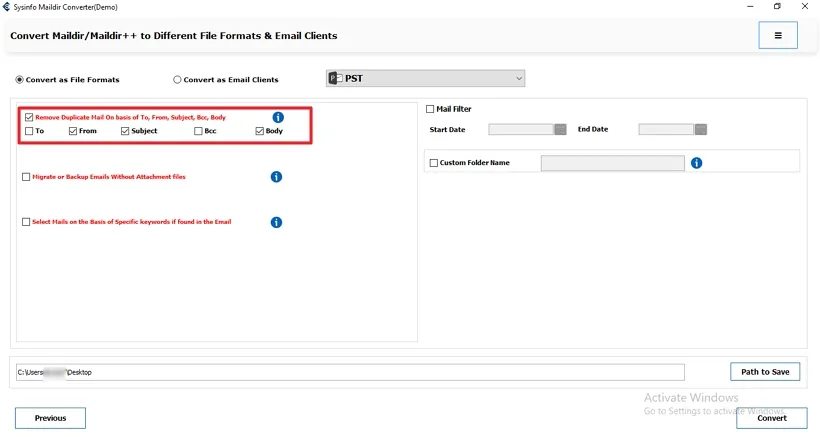This screenshot has width=820, height=437.
Task: Uncheck Remove Duplicate Mail checkbox
Action: tap(29, 117)
